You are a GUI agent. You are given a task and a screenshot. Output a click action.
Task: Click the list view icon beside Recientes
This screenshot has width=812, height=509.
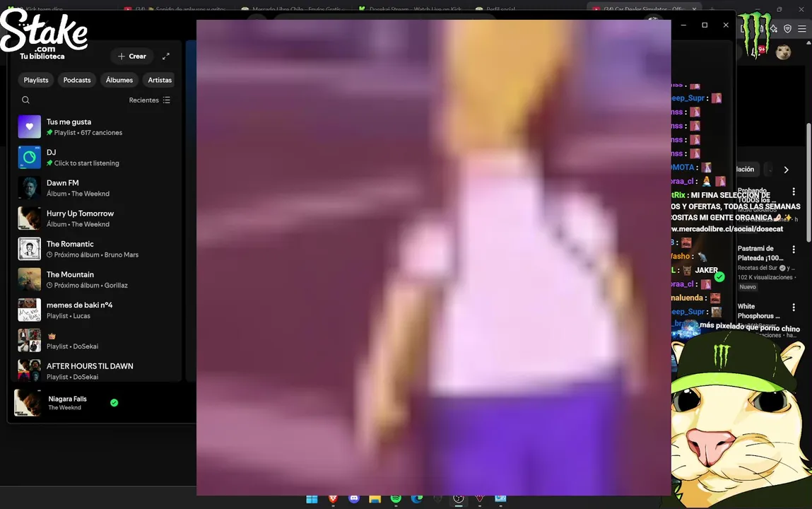coord(166,100)
